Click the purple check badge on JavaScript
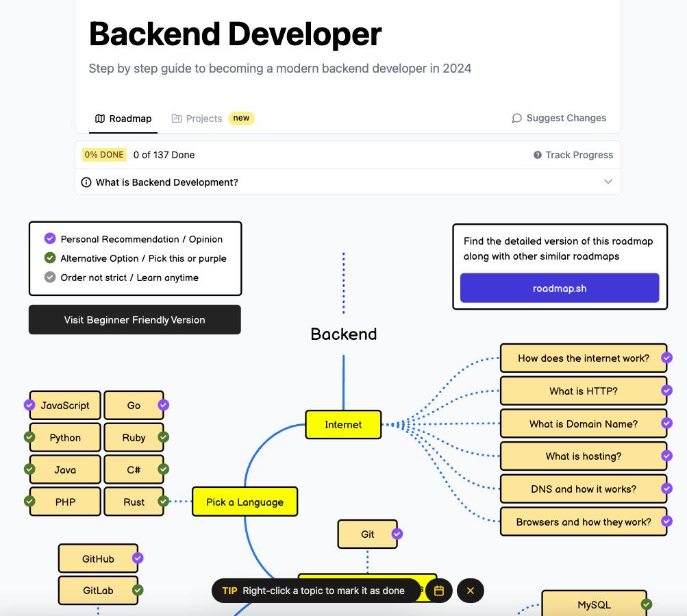Screen dimensions: 687x616 pyautogui.click(x=29, y=405)
